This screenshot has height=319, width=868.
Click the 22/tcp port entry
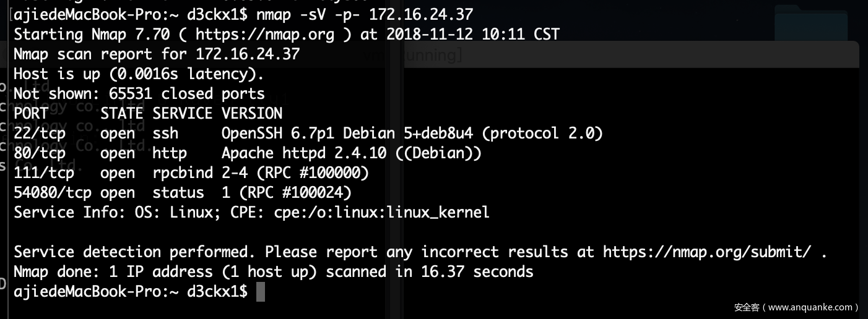(40, 134)
